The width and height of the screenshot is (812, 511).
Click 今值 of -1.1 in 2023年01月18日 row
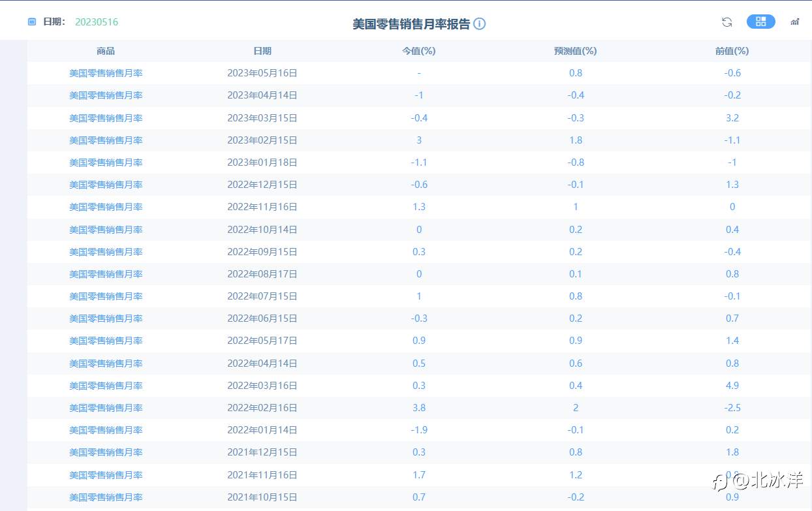coord(419,163)
